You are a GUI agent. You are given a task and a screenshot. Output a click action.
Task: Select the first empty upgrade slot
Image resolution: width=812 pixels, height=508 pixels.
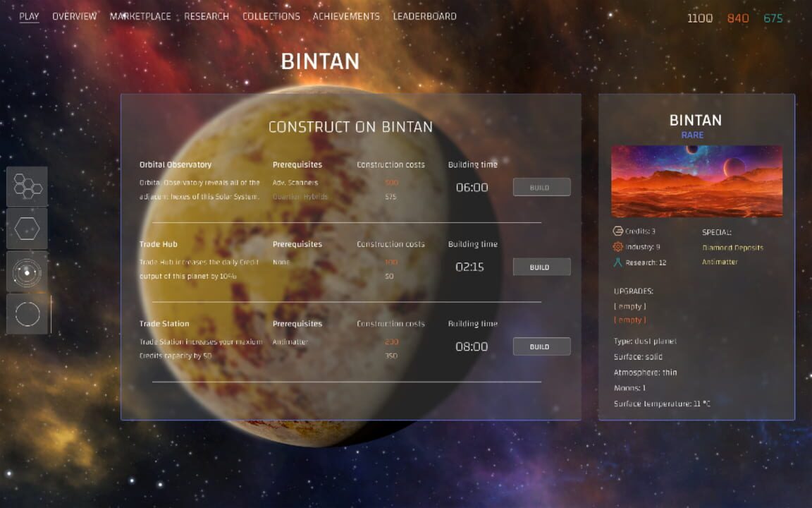(629, 306)
